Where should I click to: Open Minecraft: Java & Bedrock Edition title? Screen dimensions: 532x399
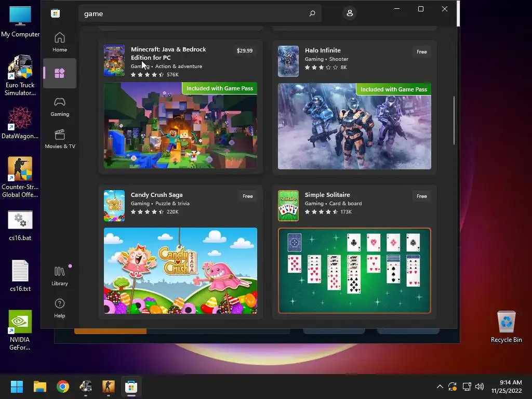pyautogui.click(x=168, y=54)
